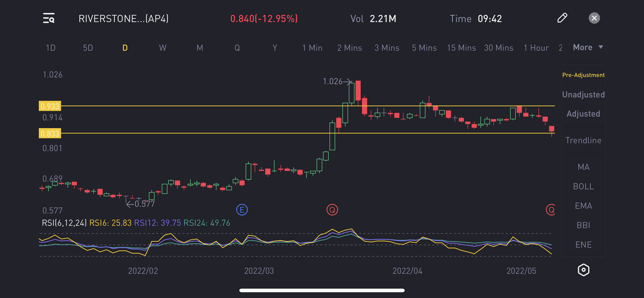Close the full-screen chart view

click(594, 18)
